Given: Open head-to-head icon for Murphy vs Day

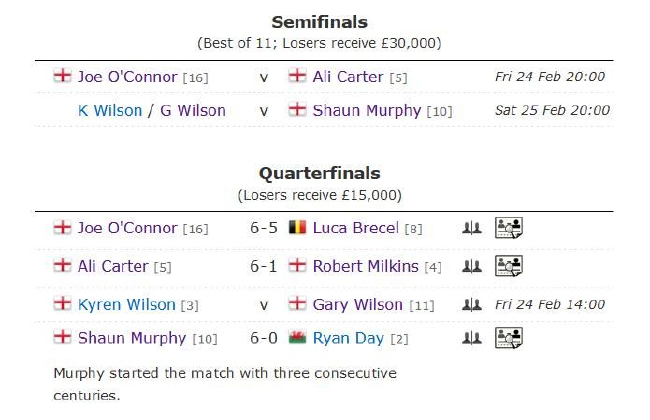Looking at the screenshot, I should (x=471, y=339).
